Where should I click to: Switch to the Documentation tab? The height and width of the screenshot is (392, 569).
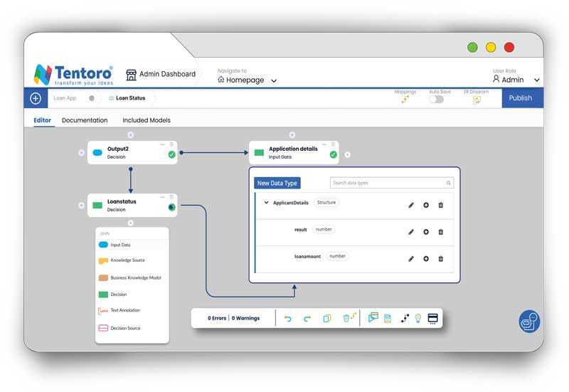click(x=85, y=120)
